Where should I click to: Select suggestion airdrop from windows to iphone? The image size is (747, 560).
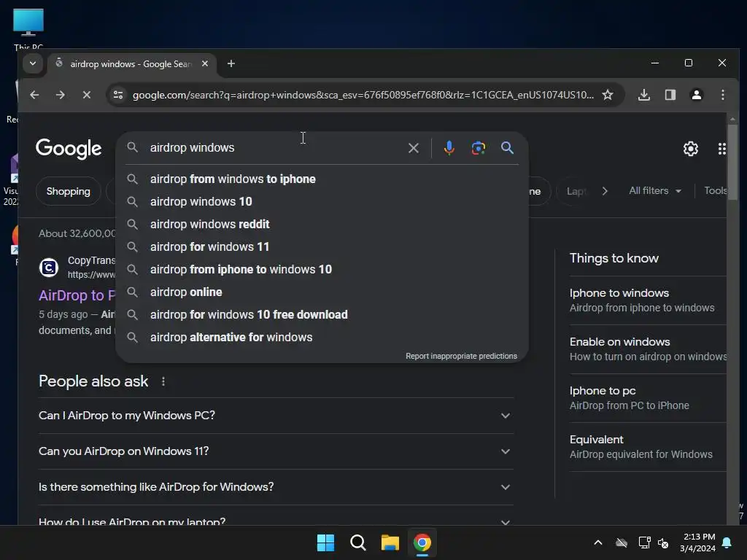click(322, 179)
